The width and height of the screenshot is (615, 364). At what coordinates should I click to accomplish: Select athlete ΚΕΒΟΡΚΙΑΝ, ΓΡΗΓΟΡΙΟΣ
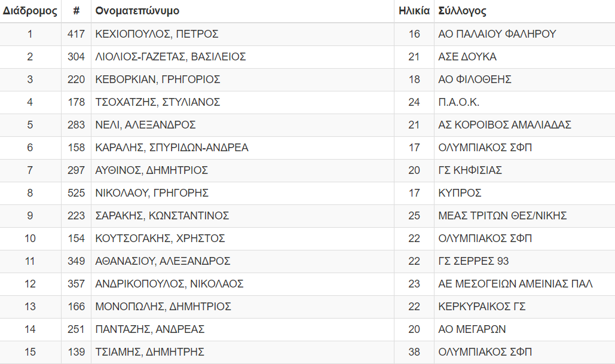tap(158, 79)
